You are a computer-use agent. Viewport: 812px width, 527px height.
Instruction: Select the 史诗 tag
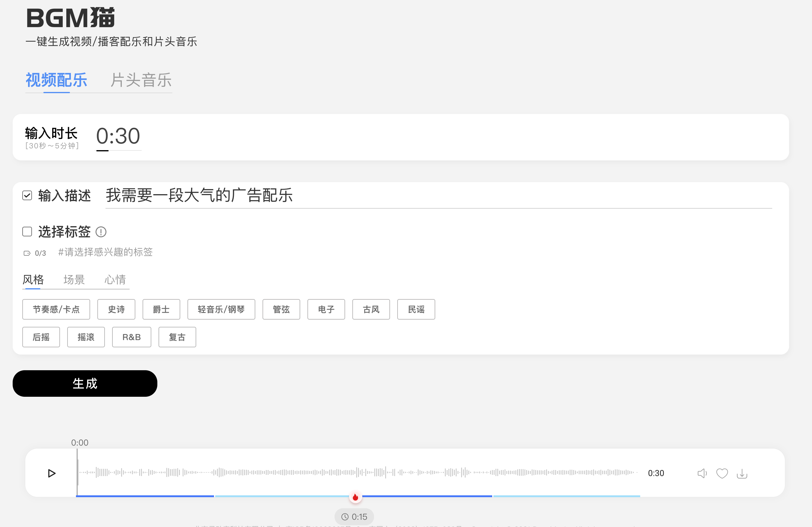[x=116, y=309]
